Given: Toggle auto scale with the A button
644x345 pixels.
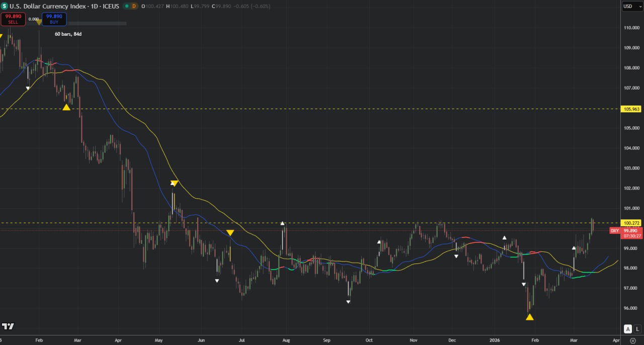Looking at the screenshot, I should [x=627, y=329].
